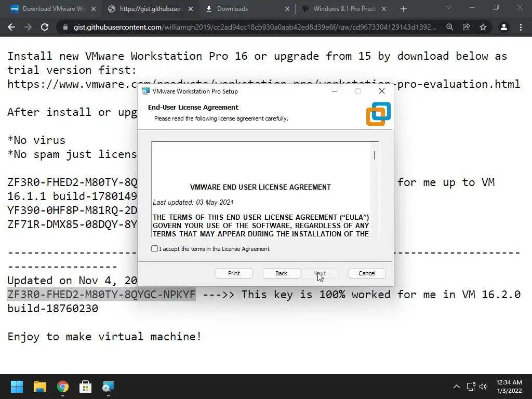
Task: Open the clock showing 12:34 AM
Action: (x=509, y=387)
